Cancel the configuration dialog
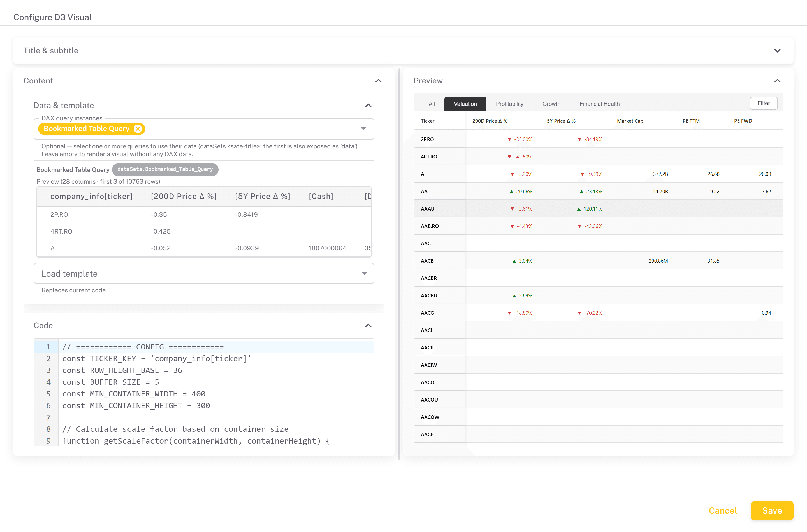 [722, 510]
